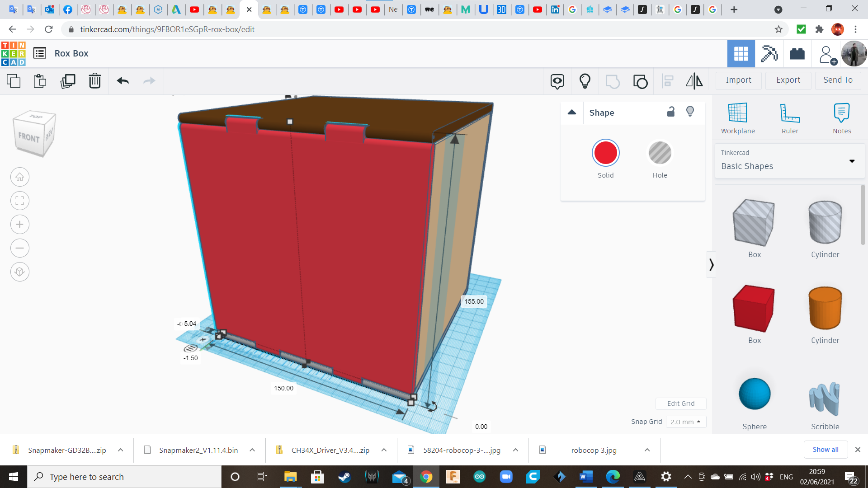Click the Fit all in view icon
Screen dimensions: 868x488
point(20,201)
